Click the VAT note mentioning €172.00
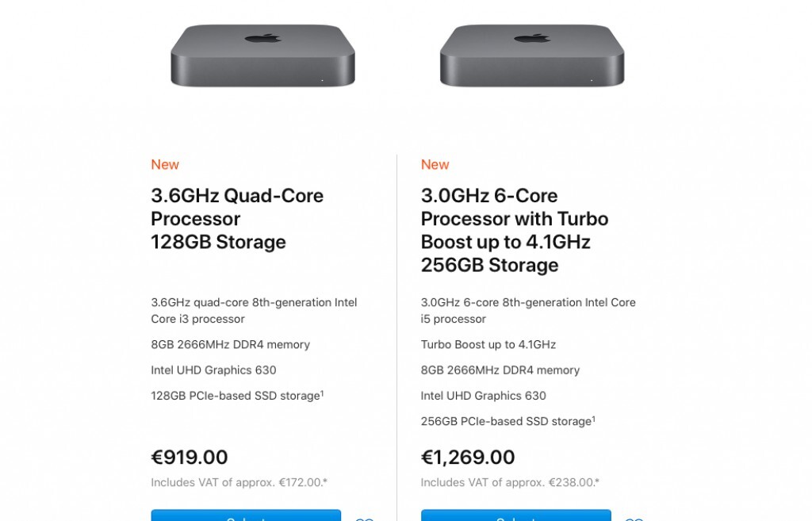This screenshot has height=521, width=812. 239,483
